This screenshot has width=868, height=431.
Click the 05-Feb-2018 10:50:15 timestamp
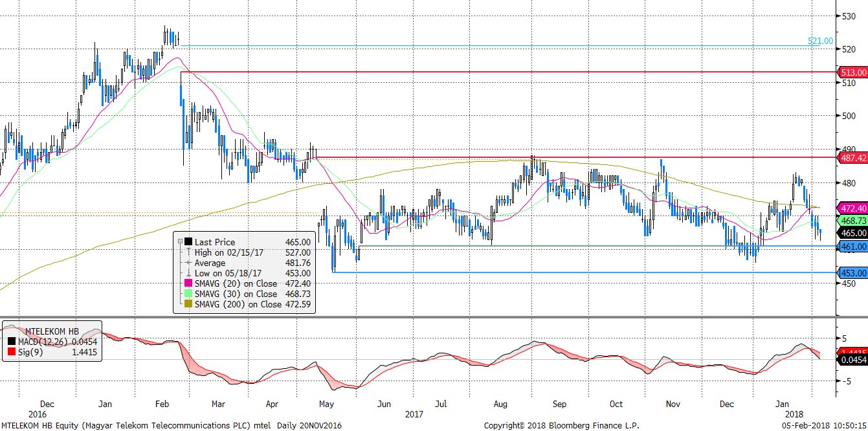tap(825, 425)
